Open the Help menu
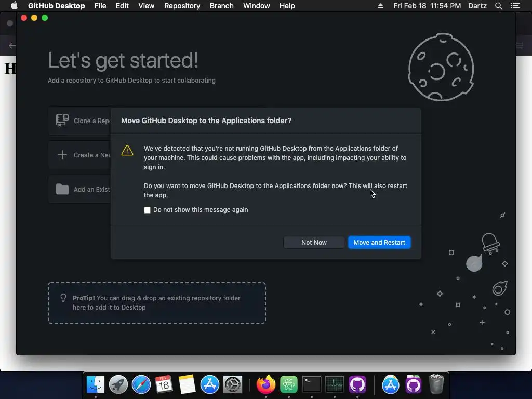The width and height of the screenshot is (532, 399). pyautogui.click(x=287, y=6)
